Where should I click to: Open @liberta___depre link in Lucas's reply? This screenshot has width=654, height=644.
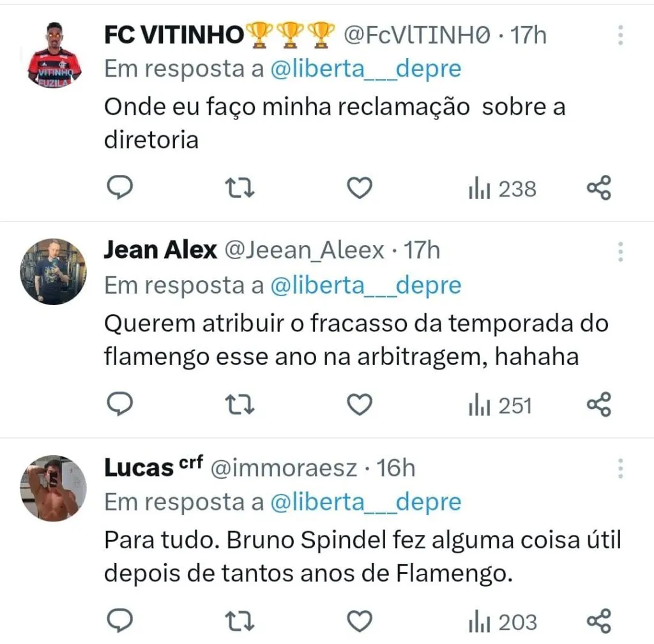[x=365, y=502]
